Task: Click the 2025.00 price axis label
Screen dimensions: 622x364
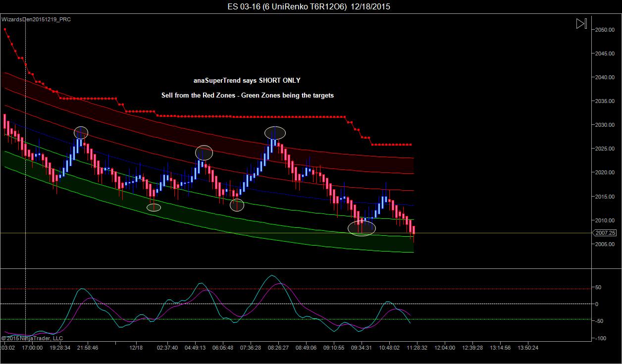Action: pyautogui.click(x=605, y=149)
